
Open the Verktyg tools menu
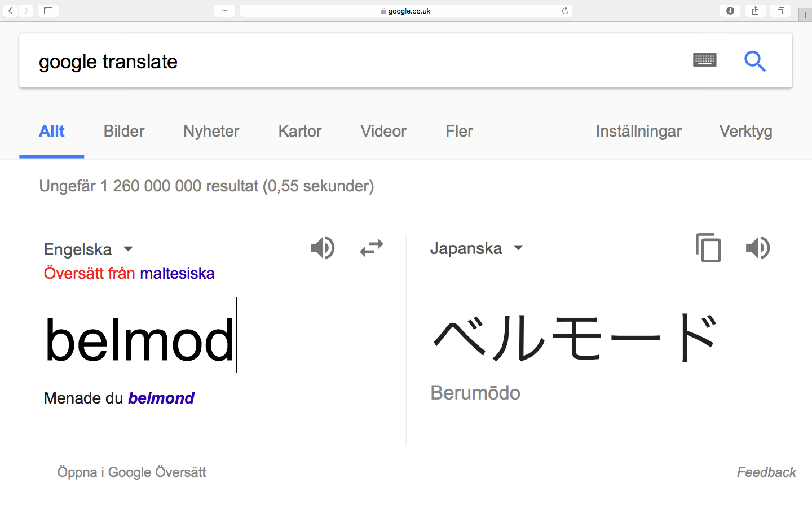[745, 132]
